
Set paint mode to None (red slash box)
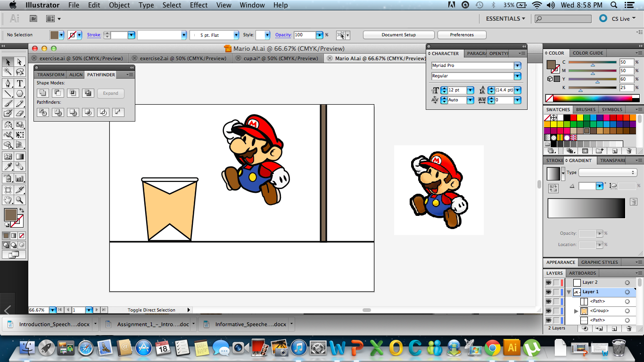tap(22, 235)
